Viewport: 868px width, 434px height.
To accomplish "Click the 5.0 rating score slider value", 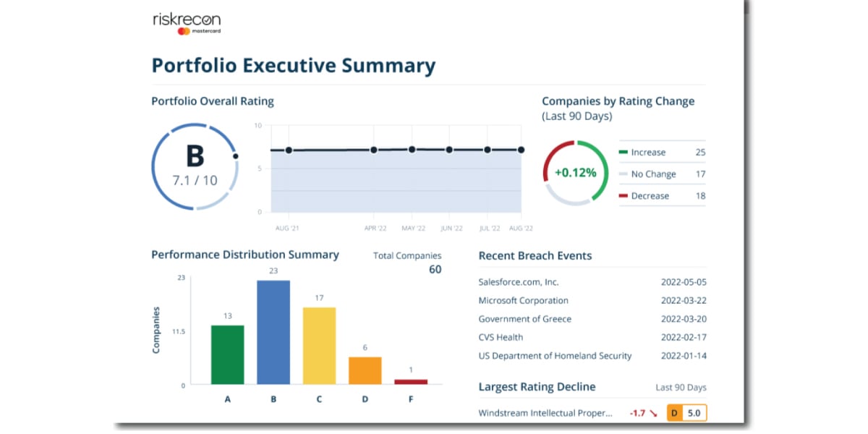I will [693, 412].
